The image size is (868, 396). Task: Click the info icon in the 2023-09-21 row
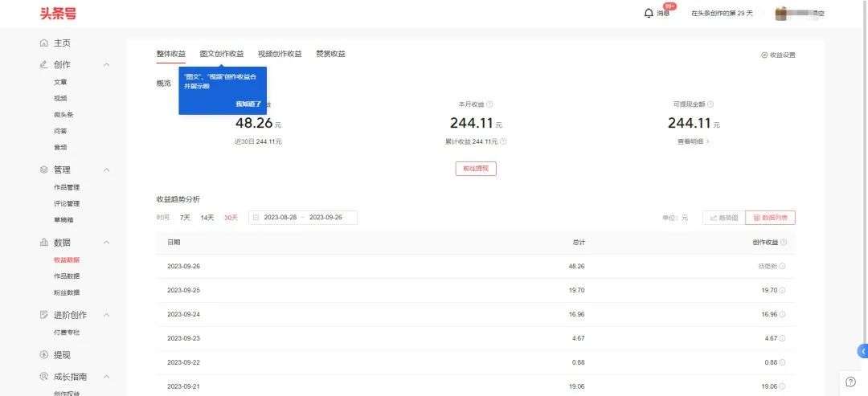[782, 386]
